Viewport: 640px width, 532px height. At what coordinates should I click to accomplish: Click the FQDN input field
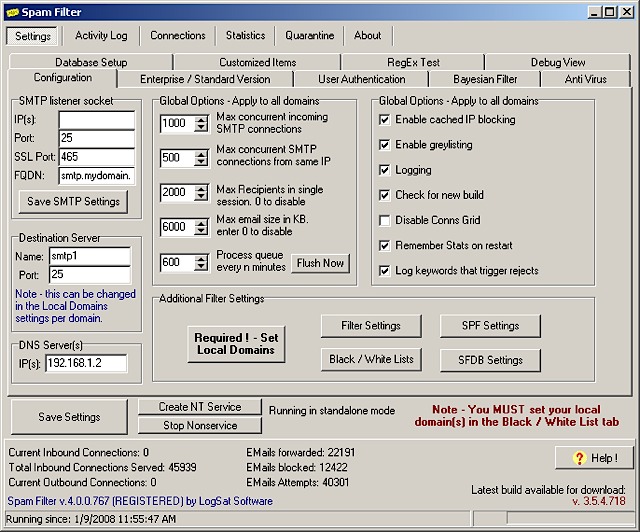[97, 176]
